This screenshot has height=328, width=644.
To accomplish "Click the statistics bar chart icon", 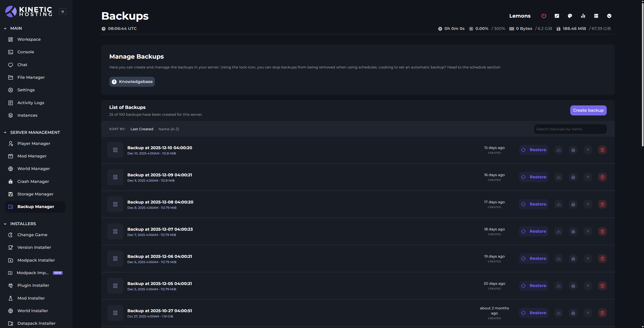I will tap(583, 16).
